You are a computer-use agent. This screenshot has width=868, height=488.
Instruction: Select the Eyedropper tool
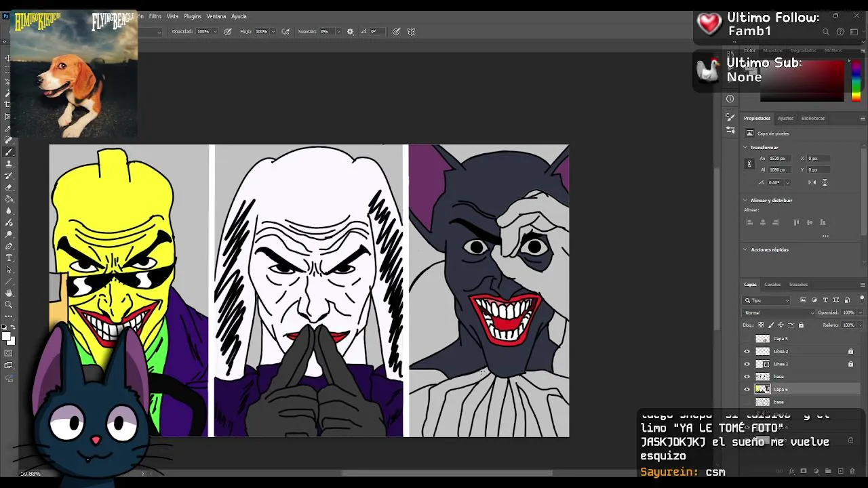click(8, 129)
